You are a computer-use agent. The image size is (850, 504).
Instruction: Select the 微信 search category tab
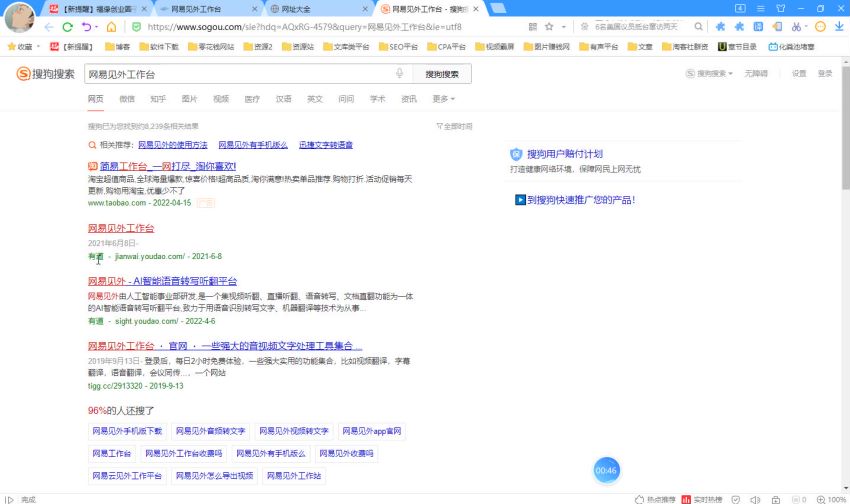127,99
